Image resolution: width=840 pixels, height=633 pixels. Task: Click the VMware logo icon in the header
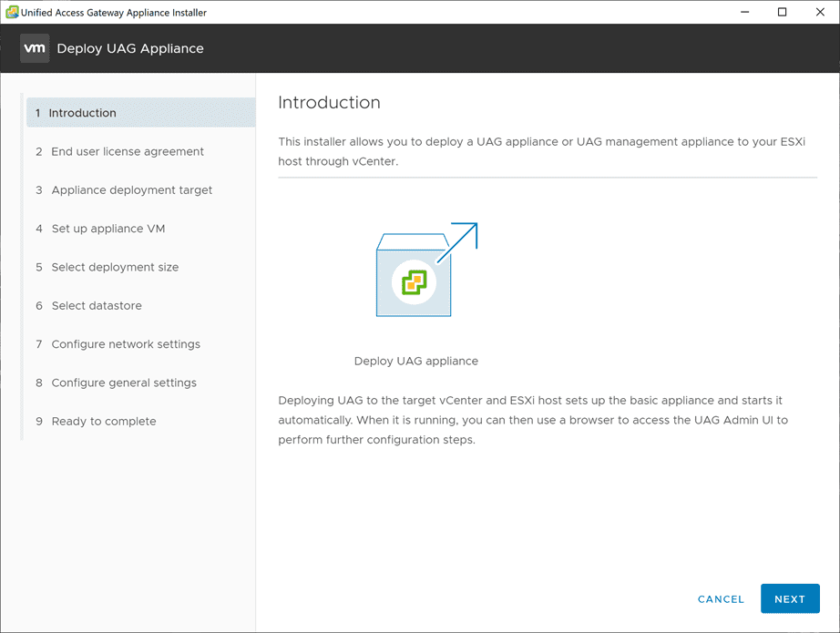click(34, 48)
